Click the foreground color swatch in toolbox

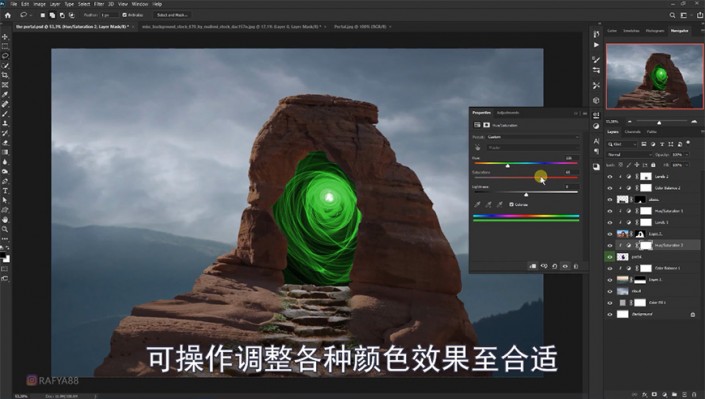coord(3,255)
